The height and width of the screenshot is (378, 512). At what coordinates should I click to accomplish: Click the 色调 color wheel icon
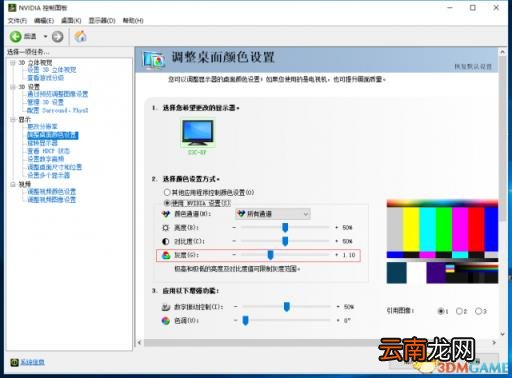point(166,321)
